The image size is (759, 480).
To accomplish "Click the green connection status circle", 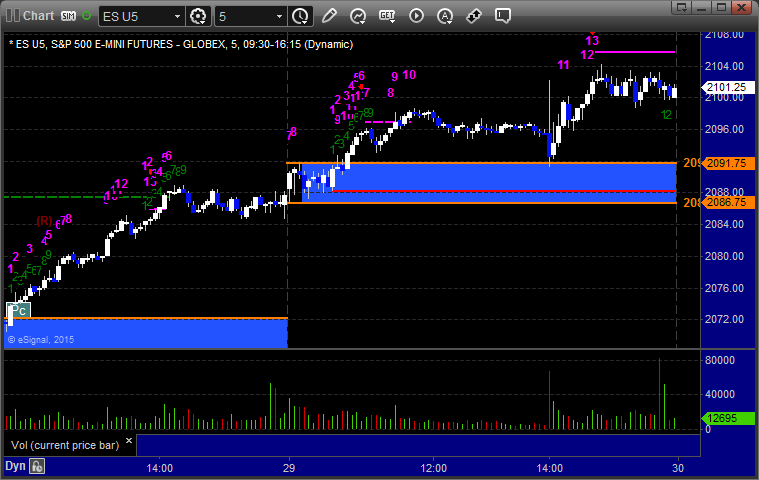I will pos(87,16).
